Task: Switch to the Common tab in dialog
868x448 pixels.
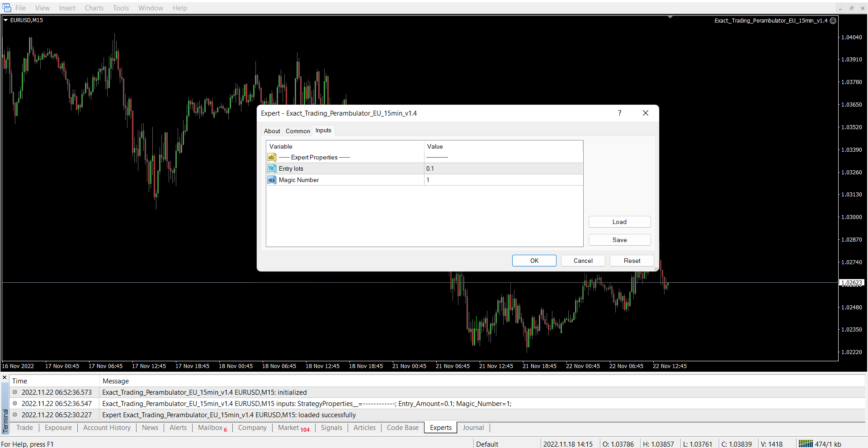Action: pos(297,131)
